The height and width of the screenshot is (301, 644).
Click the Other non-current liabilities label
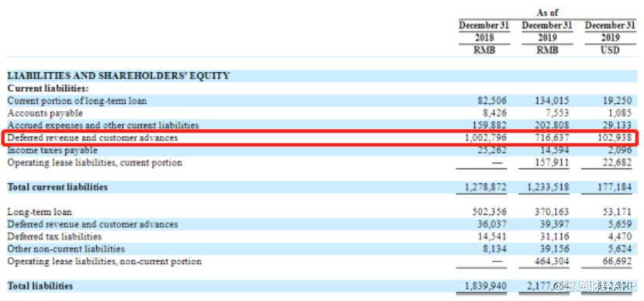click(66, 249)
